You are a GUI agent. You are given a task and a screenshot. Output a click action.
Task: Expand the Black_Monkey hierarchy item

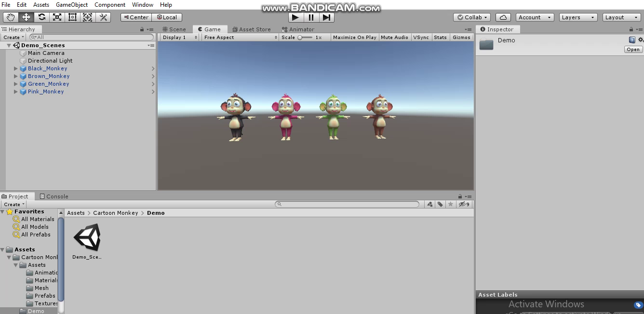[16, 68]
